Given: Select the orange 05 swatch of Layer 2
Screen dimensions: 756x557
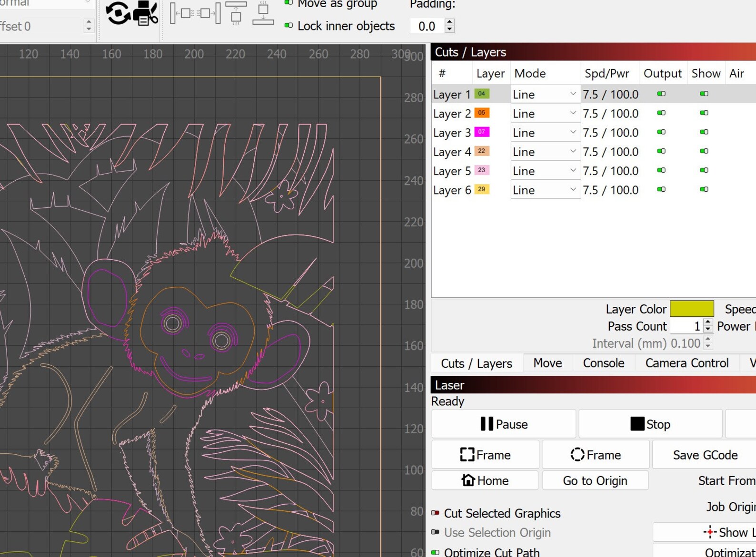Looking at the screenshot, I should click(482, 113).
